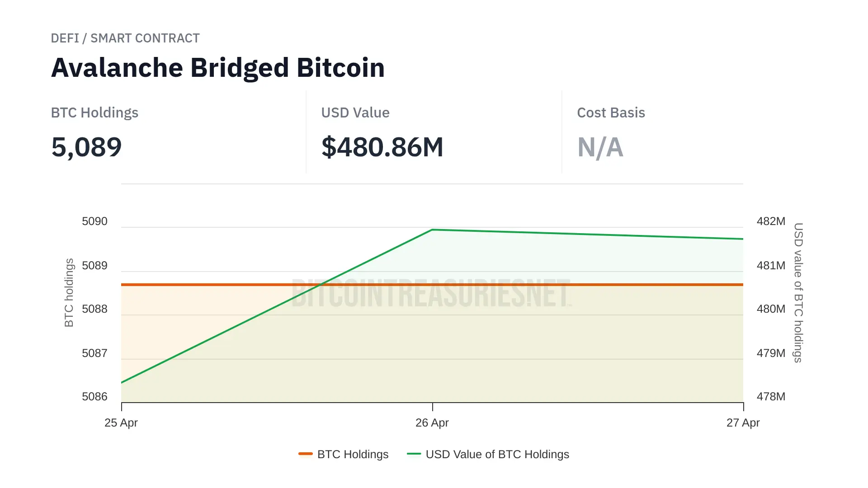The image size is (868, 488).
Task: Select the 5,089 BTC Holdings figure
Action: click(x=86, y=147)
